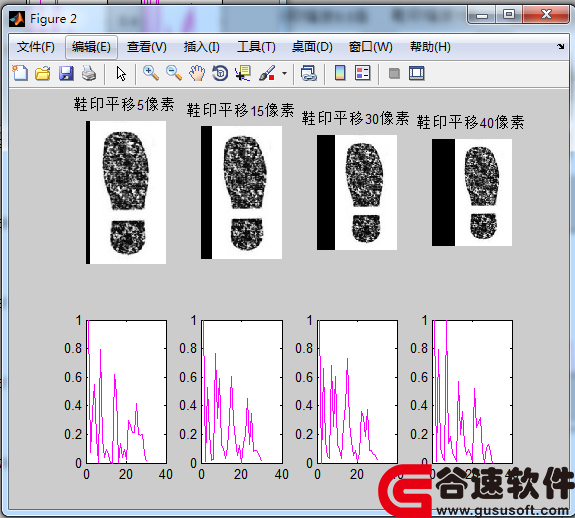Viewport: 575px width, 518px height.
Task: Click the Link Plot icon
Action: coord(308,73)
